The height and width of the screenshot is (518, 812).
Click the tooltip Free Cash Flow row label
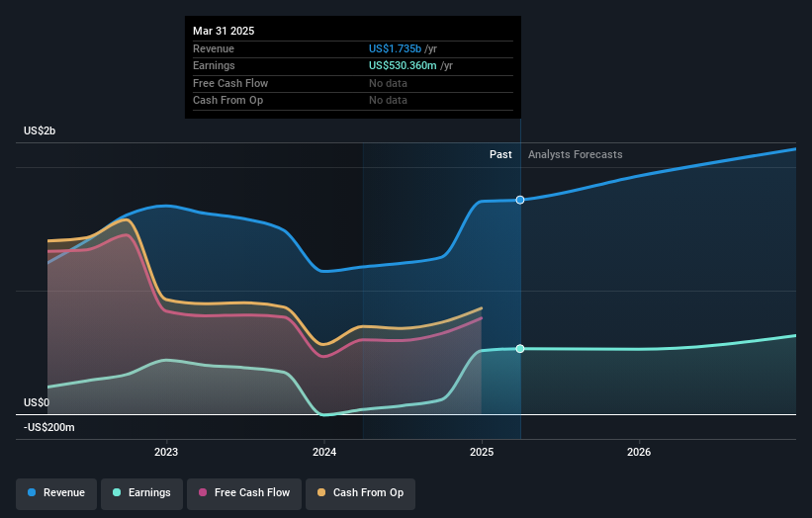[230, 83]
